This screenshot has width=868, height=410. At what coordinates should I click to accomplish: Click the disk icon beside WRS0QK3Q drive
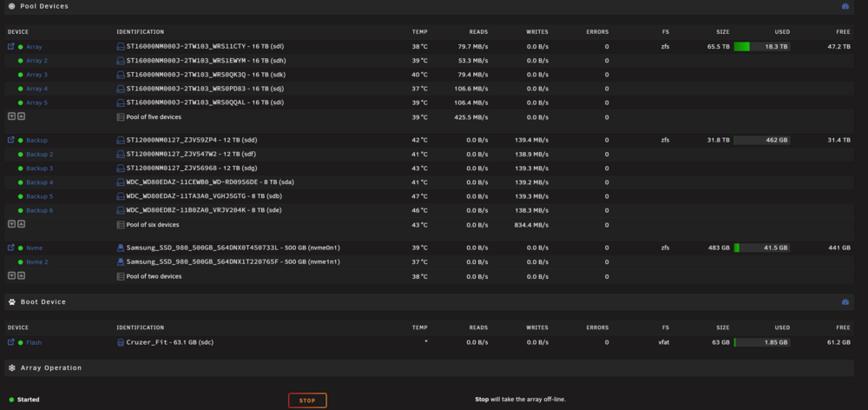point(121,75)
